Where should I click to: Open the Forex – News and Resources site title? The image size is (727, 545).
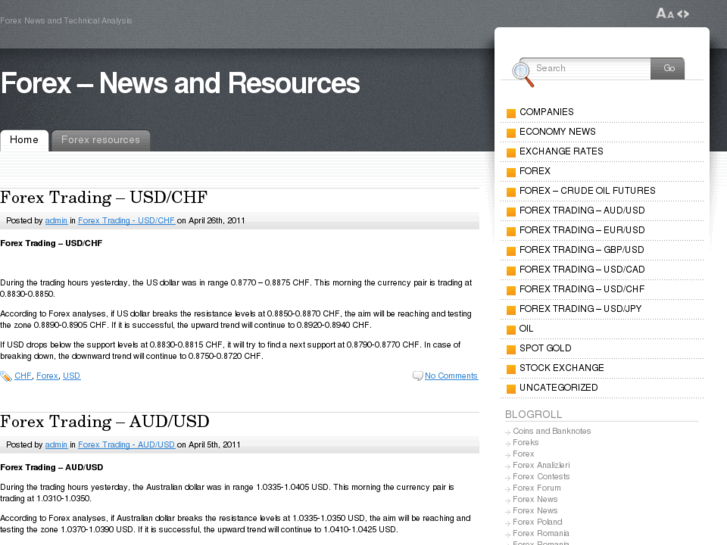(x=180, y=83)
